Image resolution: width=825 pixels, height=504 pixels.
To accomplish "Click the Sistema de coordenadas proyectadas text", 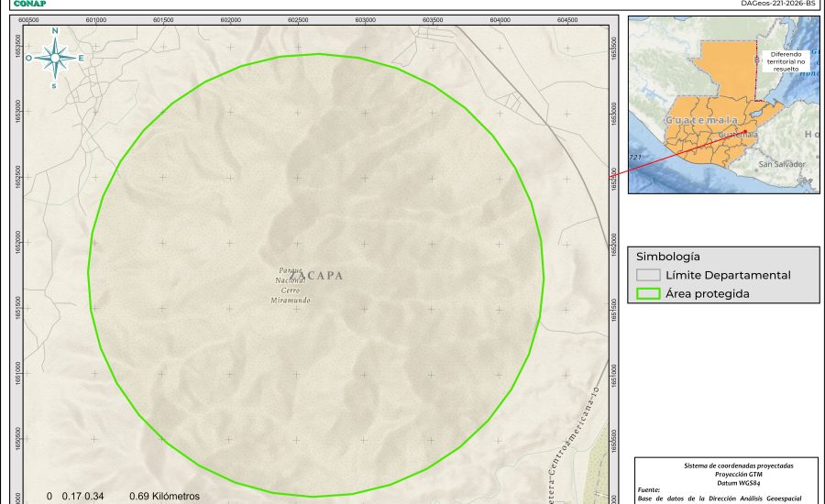I will point(727,466).
